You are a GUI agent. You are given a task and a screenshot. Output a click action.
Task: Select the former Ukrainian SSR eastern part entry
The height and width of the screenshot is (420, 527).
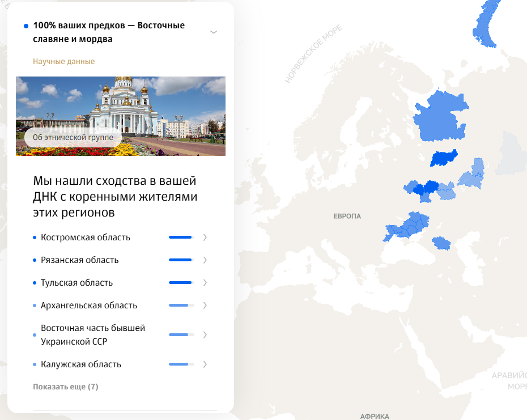click(93, 335)
